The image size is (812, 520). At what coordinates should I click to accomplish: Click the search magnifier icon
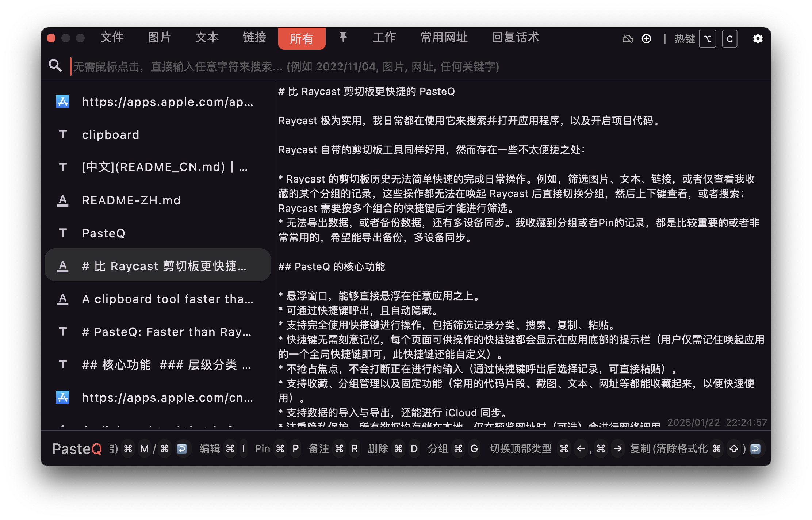tap(55, 66)
